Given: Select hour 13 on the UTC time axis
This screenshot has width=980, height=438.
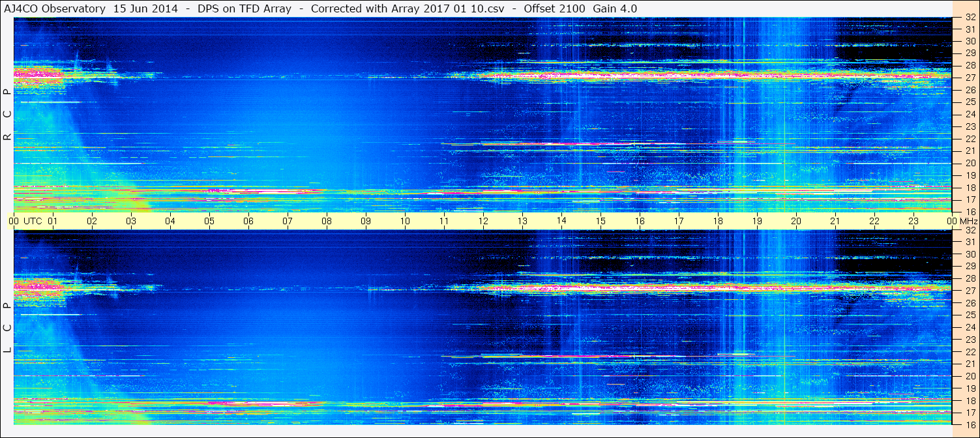Looking at the screenshot, I should [x=522, y=221].
